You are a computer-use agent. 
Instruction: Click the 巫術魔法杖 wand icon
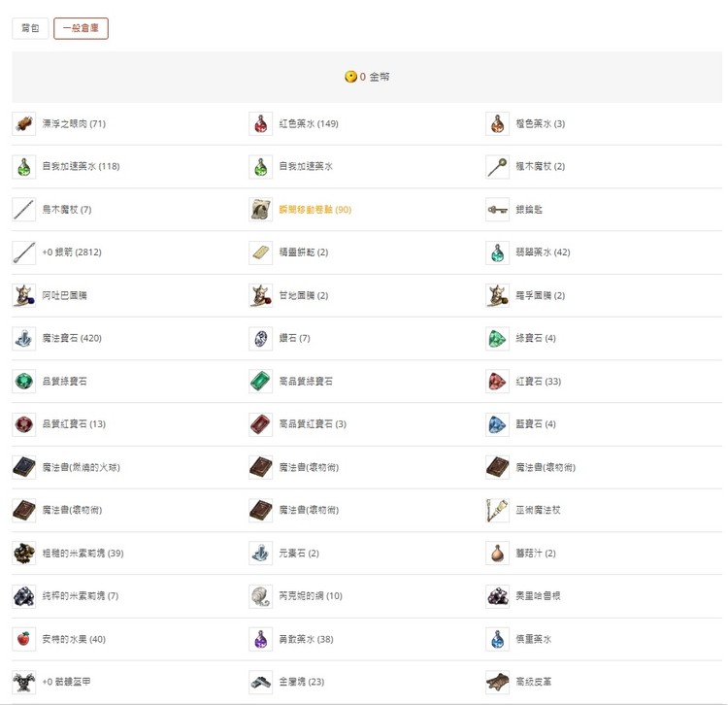click(x=498, y=510)
